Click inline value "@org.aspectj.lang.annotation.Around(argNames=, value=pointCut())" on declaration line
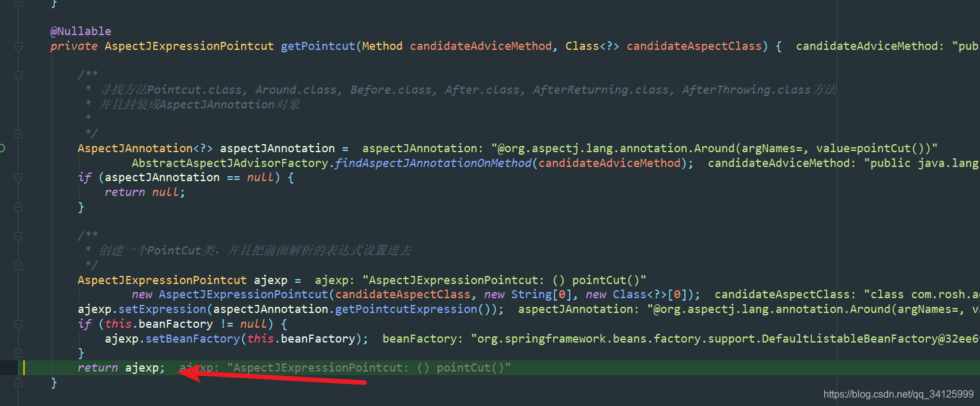The width and height of the screenshot is (980, 406). point(715,148)
